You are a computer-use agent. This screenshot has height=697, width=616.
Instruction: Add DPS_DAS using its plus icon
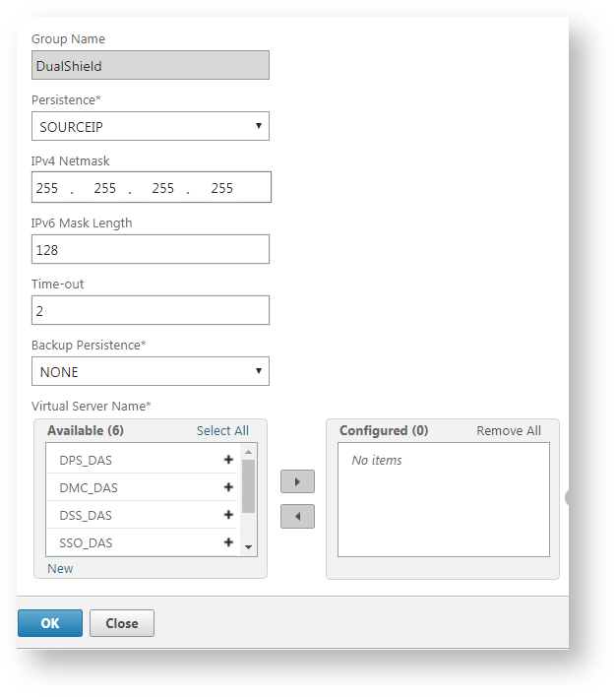(228, 460)
